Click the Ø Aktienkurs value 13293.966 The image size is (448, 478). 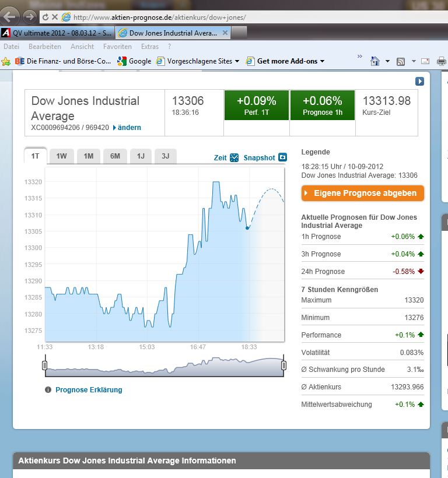coord(407,387)
